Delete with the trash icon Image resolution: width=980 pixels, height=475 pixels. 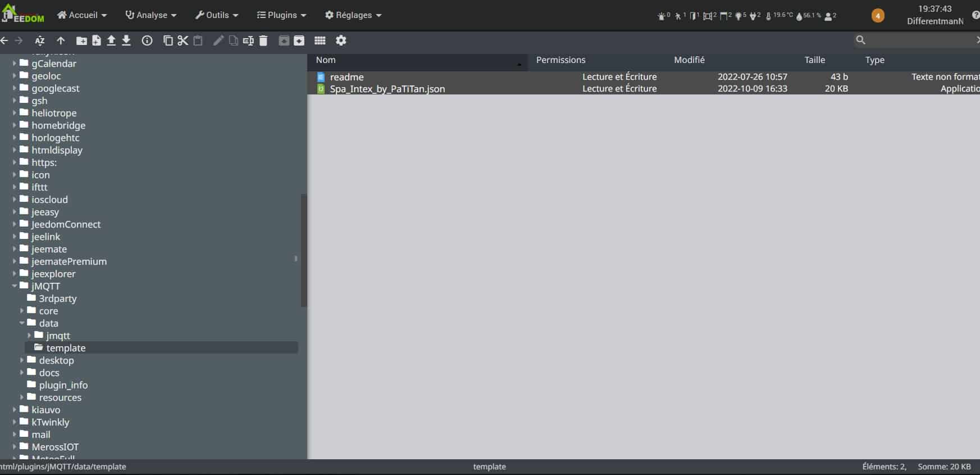tap(263, 40)
